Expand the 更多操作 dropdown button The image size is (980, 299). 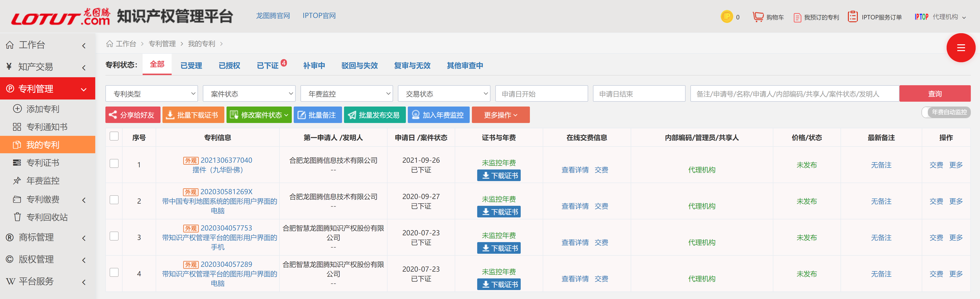[x=500, y=115]
